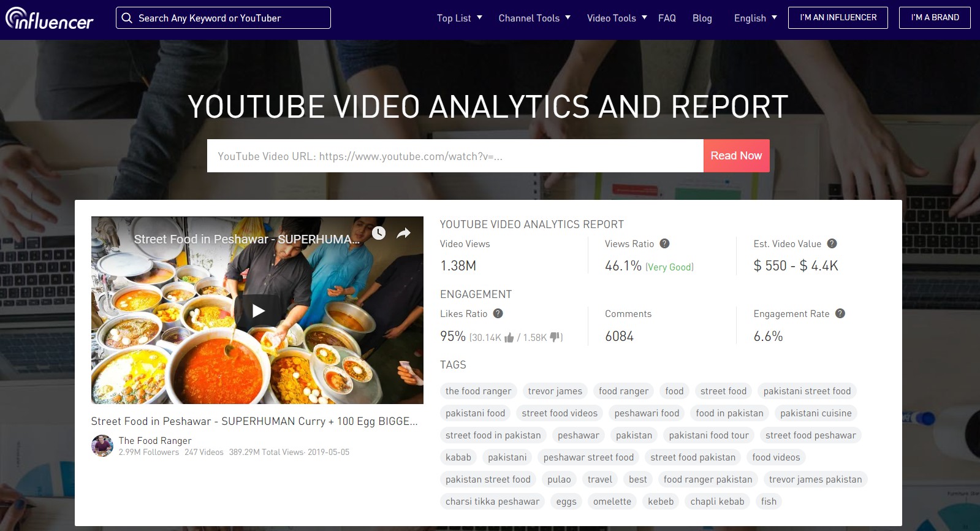Open Est. Video Value help icon
The height and width of the screenshot is (531, 980).
tap(832, 243)
